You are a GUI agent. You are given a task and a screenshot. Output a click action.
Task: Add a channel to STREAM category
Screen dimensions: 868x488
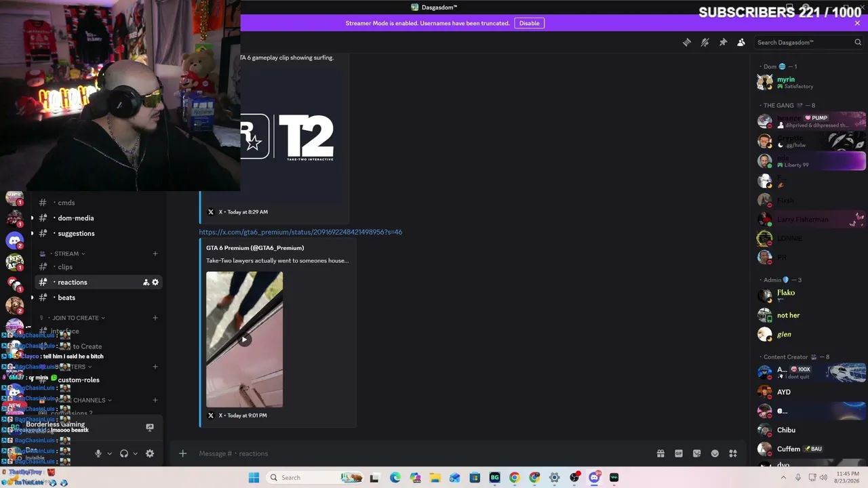(x=155, y=253)
